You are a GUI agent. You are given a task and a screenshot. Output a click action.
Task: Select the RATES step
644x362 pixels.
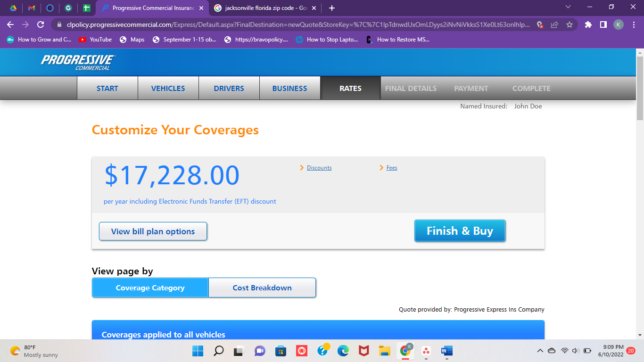click(350, 88)
